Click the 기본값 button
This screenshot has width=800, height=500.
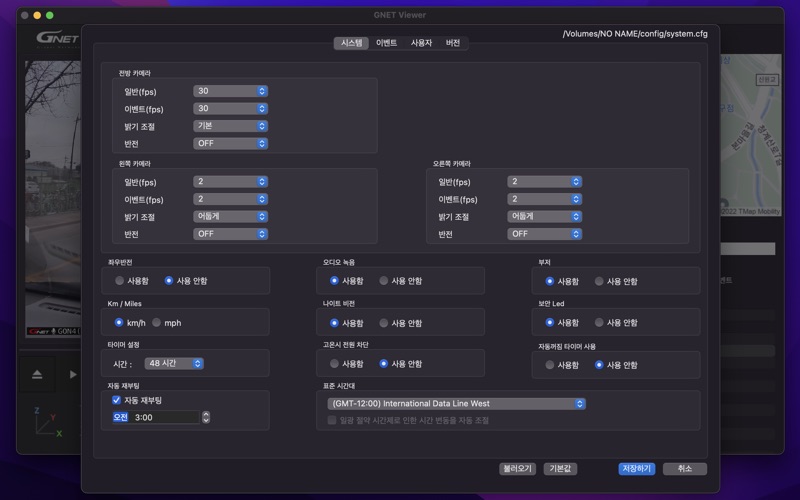[560, 468]
